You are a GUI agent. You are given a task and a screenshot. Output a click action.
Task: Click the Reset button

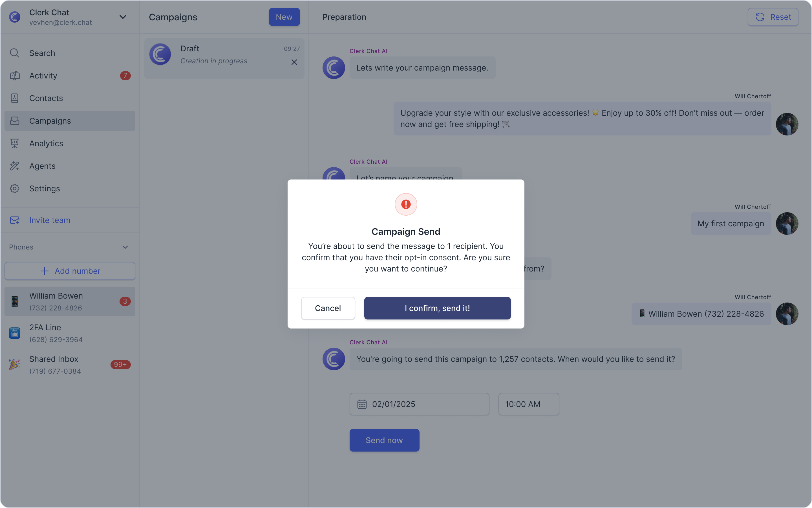(773, 17)
